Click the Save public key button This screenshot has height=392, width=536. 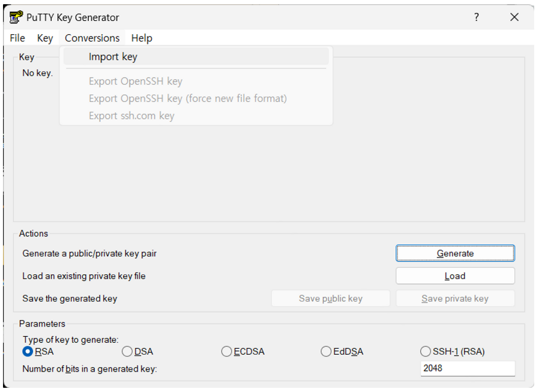pyautogui.click(x=331, y=298)
